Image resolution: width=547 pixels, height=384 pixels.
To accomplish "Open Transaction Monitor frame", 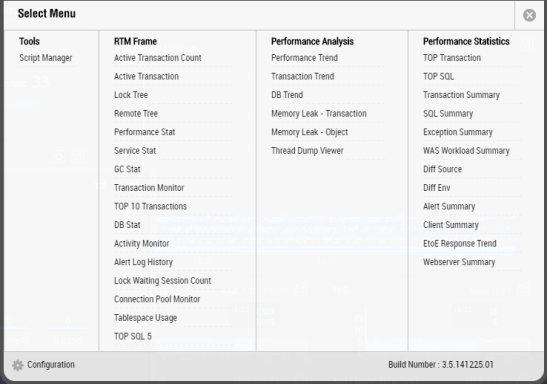I will point(149,188).
